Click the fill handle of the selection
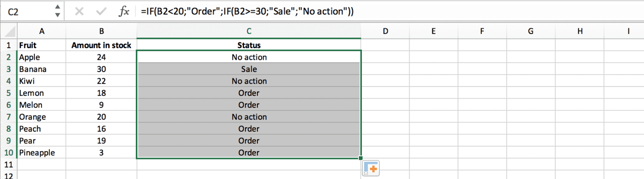The width and height of the screenshot is (644, 179). click(x=361, y=158)
